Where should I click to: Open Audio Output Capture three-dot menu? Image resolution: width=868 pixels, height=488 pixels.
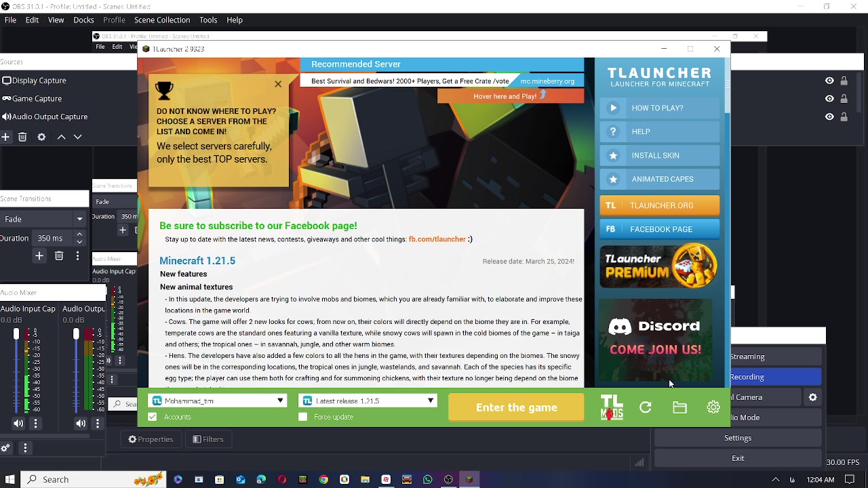[x=98, y=424]
